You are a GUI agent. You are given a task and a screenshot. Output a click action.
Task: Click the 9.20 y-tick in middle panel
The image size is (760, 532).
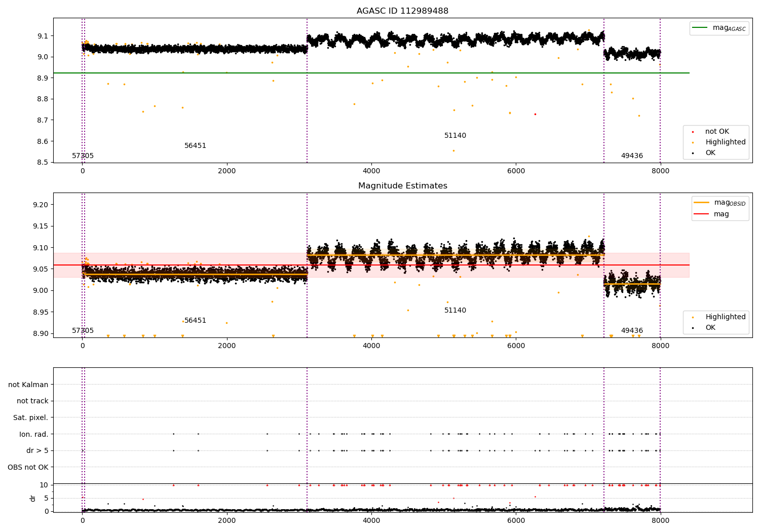coord(40,205)
